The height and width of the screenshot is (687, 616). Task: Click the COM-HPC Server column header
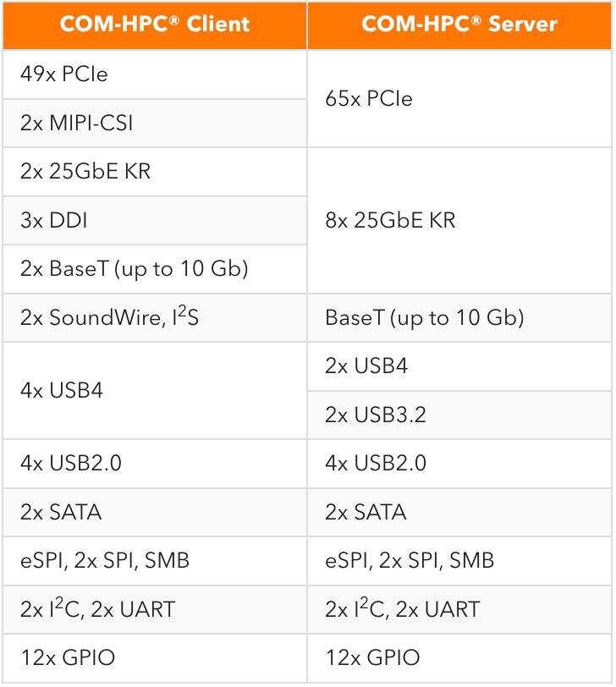click(459, 25)
